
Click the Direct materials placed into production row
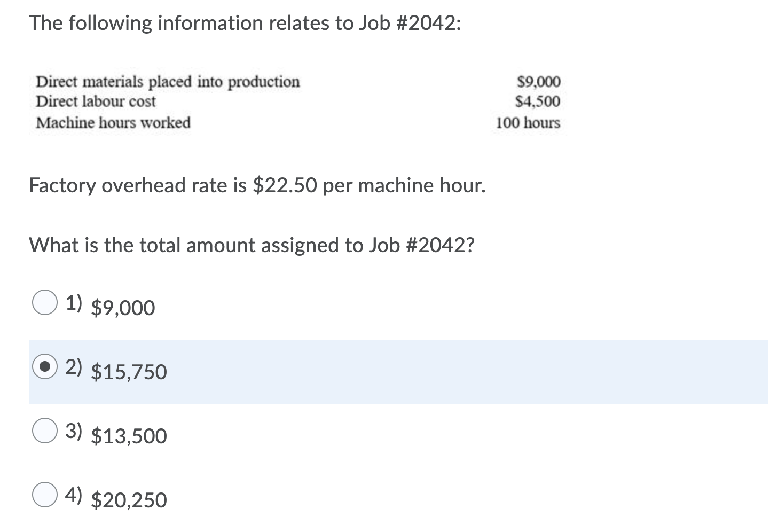(x=298, y=82)
